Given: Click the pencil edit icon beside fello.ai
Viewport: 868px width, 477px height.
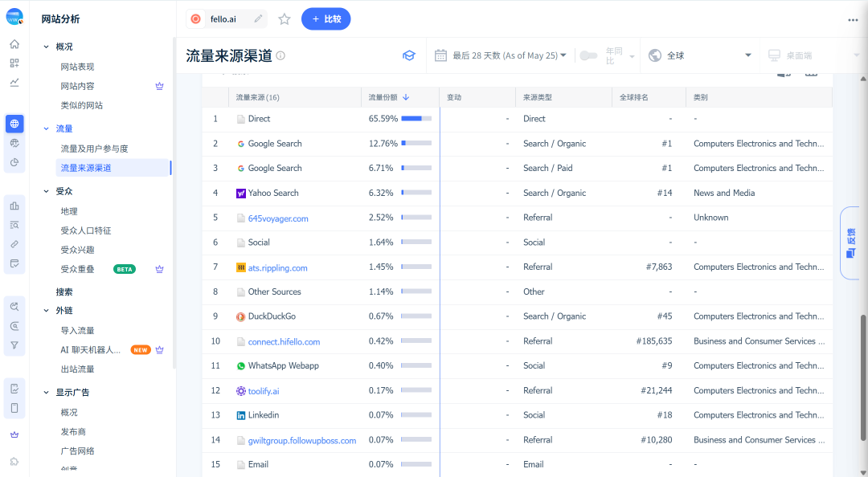Looking at the screenshot, I should (x=258, y=18).
